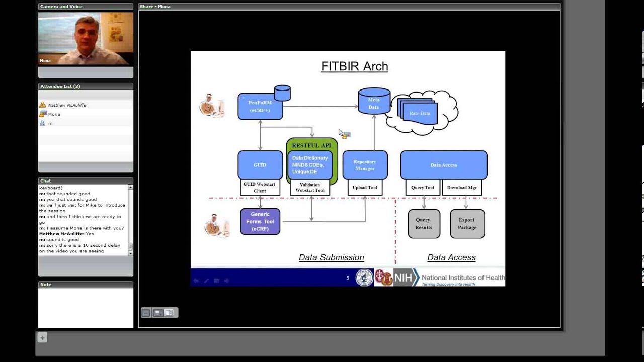Image resolution: width=644 pixels, height=362 pixels.
Task: Click the underlined Data Access caption
Action: 451,257
